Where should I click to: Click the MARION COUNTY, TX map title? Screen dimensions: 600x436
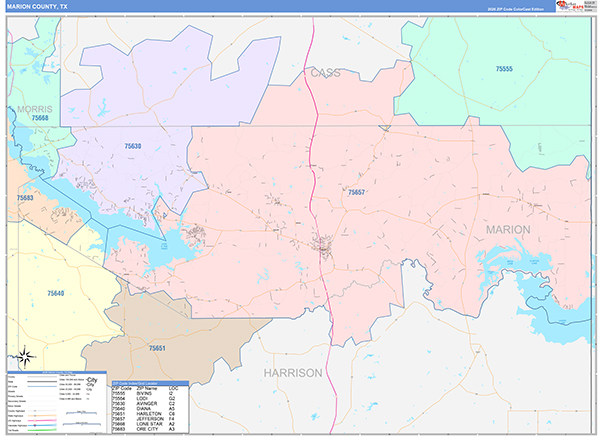tap(37, 7)
